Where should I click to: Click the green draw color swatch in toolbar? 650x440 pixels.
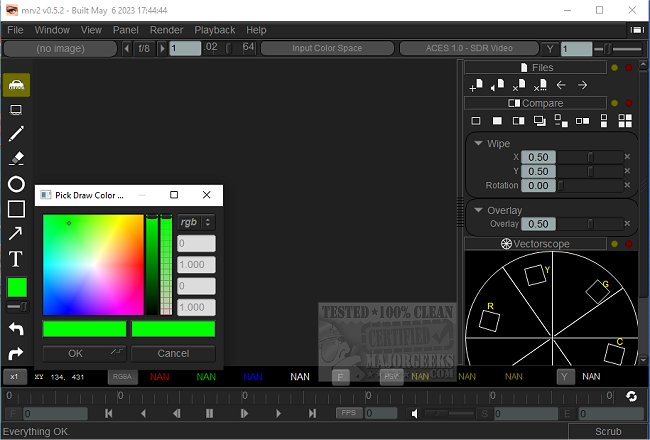17,287
